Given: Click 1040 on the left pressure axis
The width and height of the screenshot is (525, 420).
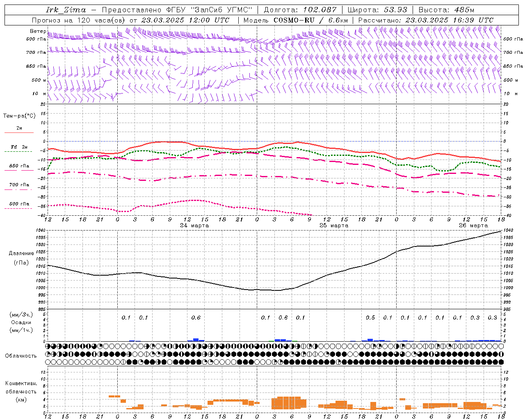Looking at the screenshot, I should tap(41, 231).
